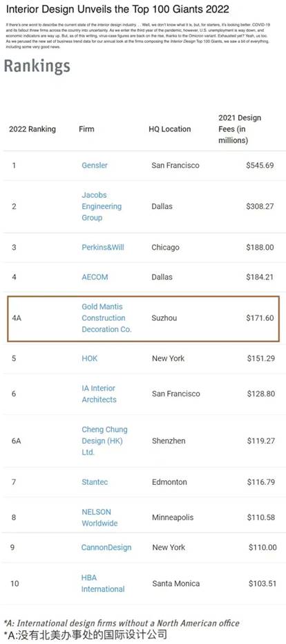Click the Stantec firm link

[x=95, y=481]
